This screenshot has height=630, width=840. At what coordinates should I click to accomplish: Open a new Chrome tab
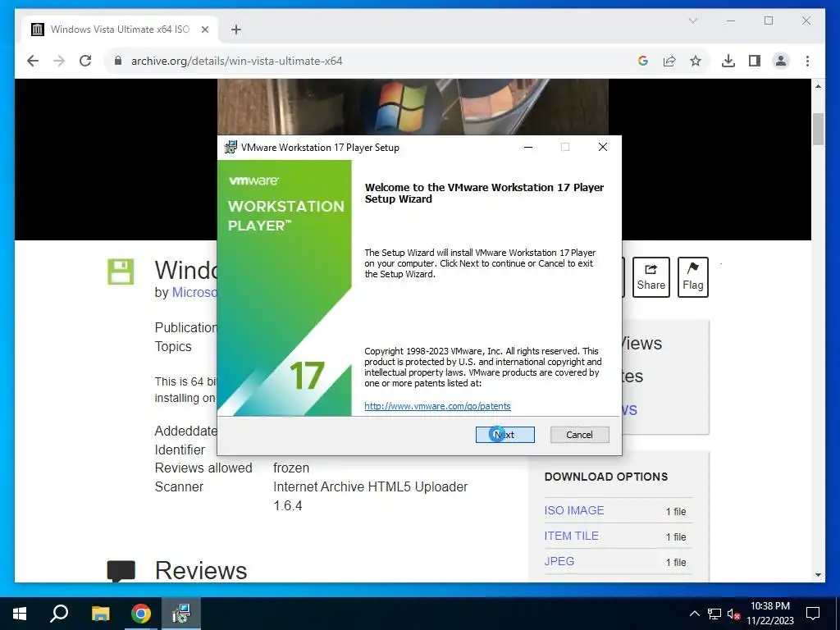point(235,30)
